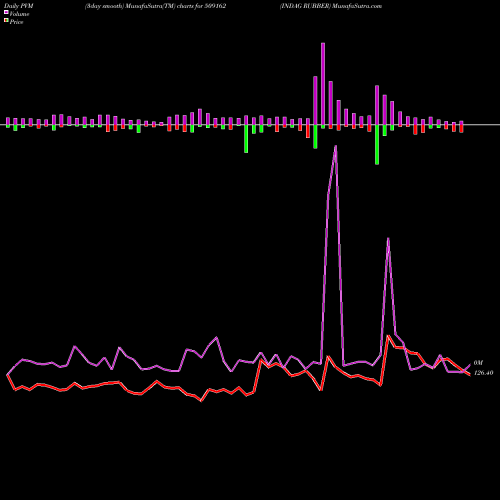This screenshot has width=500, height=500.
Task: Click the '0M' volume value label
Action: point(478,363)
